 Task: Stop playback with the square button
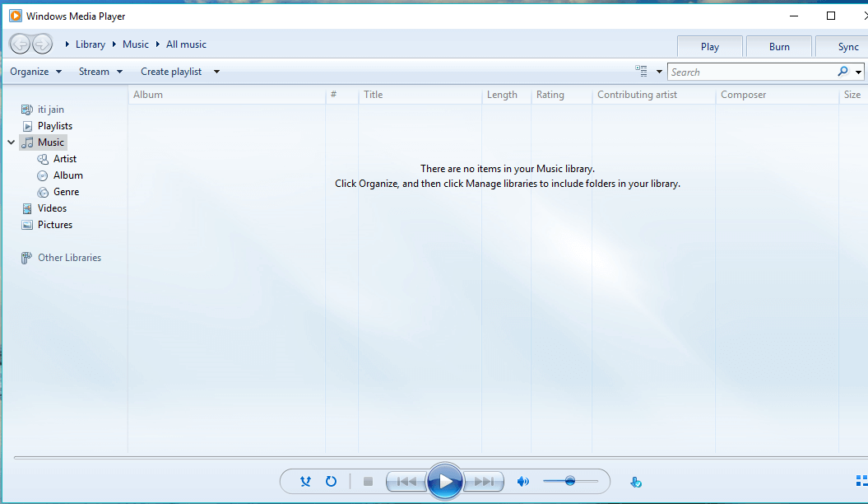click(x=368, y=481)
